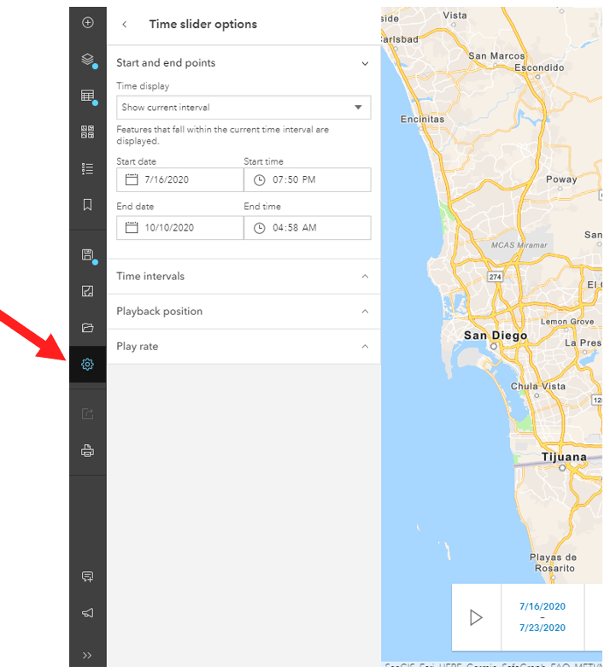Click the 7/23/2020 date in time slider

543,628
